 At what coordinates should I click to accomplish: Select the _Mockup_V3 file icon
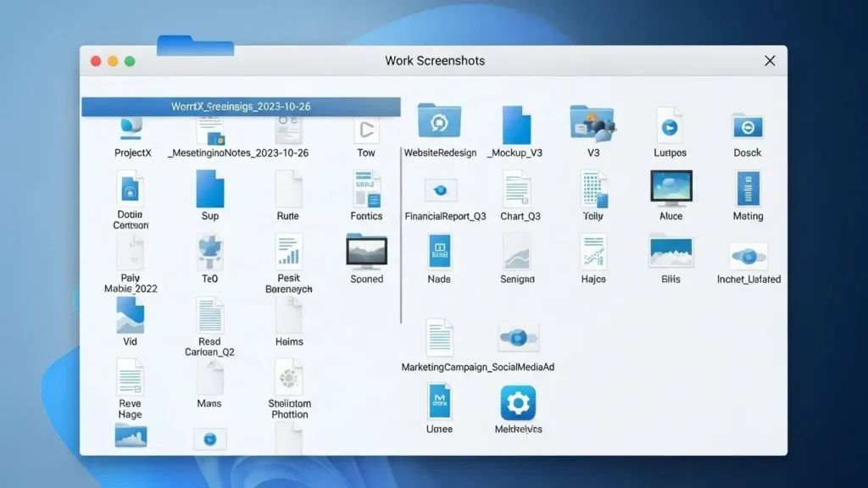516,125
